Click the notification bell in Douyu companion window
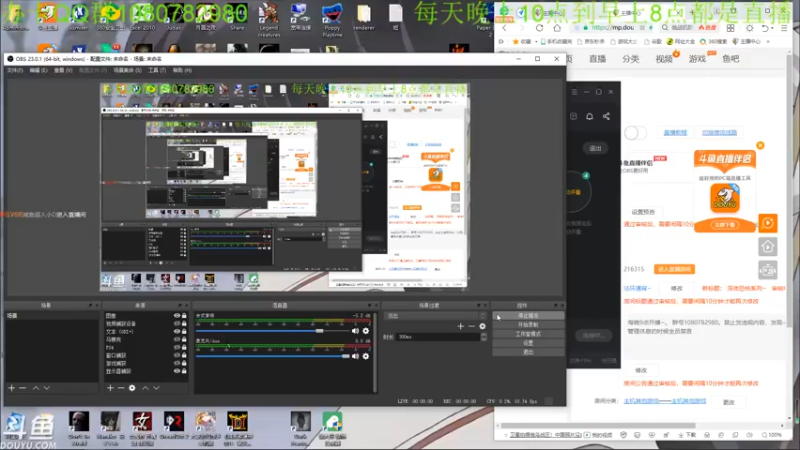Viewport: 800px width, 450px height. pos(589,116)
